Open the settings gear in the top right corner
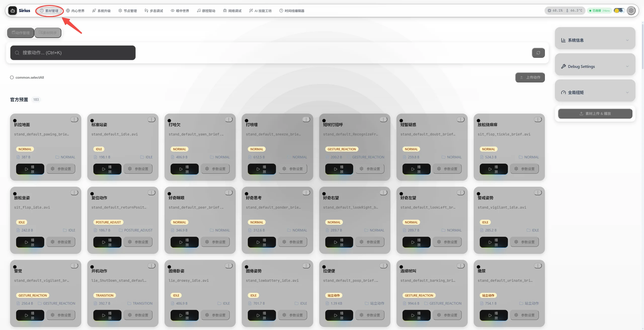Screen dimensions: 644x330 point(631,11)
